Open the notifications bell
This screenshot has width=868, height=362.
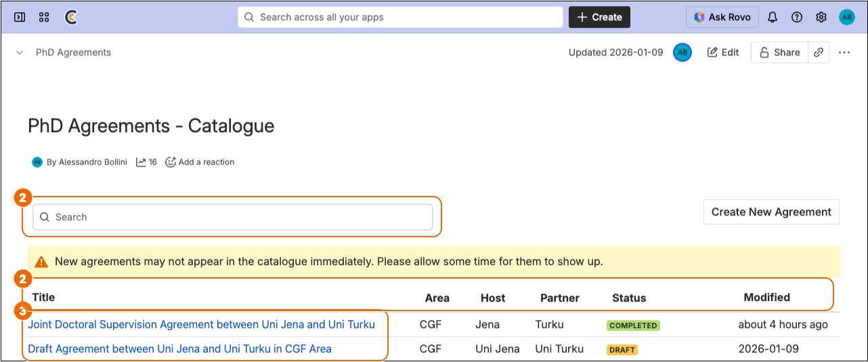pos(773,17)
